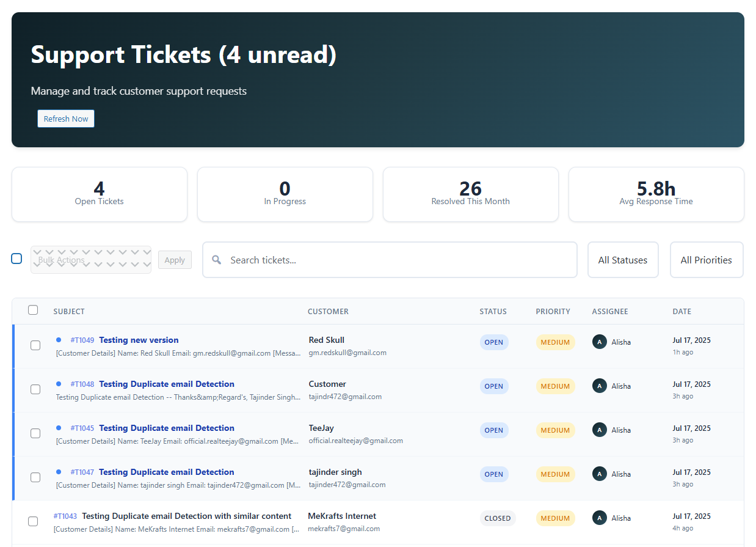Click the OPEN status badge on #T1047
This screenshot has height=547, width=756.
point(494,474)
